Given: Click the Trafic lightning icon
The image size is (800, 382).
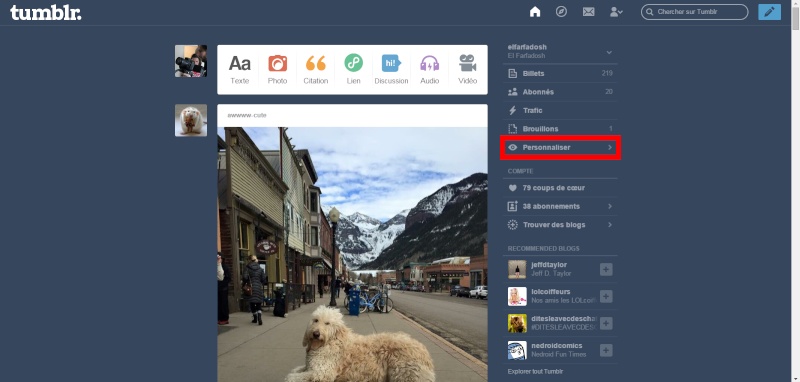Looking at the screenshot, I should [513, 110].
